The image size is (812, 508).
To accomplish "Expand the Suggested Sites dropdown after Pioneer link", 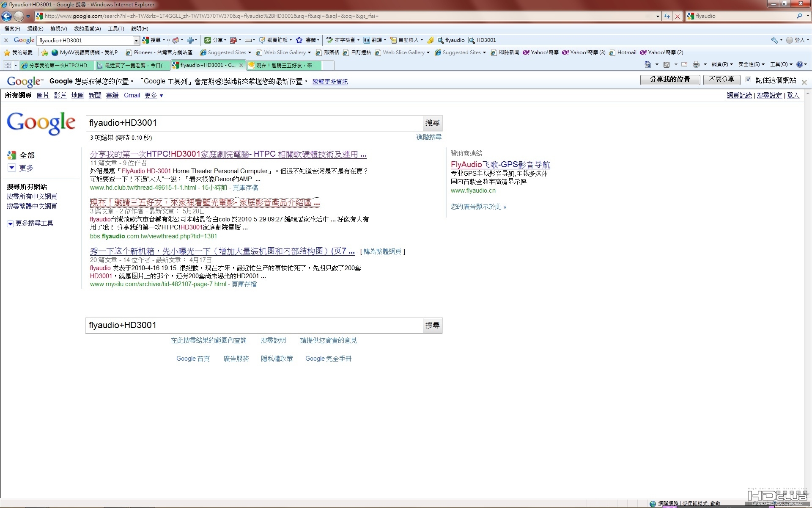I will click(x=250, y=52).
